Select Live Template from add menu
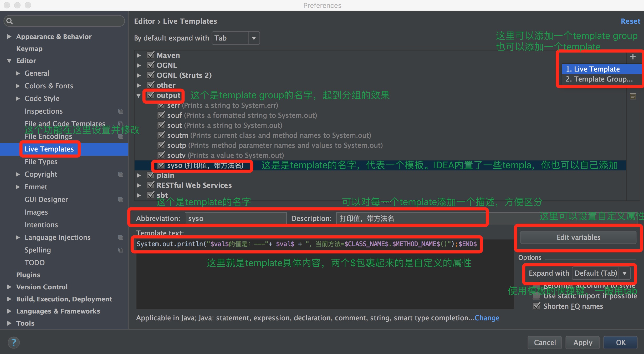The height and width of the screenshot is (354, 644). 594,69
